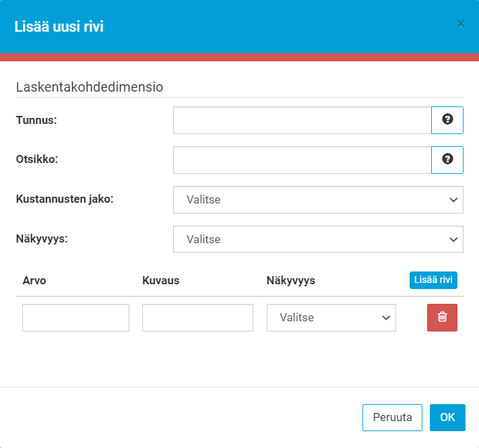The image size is (479, 448).
Task: Focus the Kuvaus input field
Action: pyautogui.click(x=197, y=317)
